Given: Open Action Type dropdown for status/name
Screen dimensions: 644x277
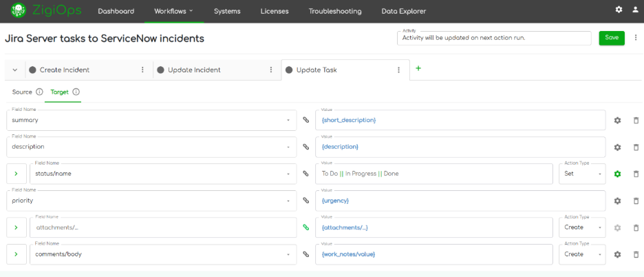Looking at the screenshot, I should tap(582, 174).
